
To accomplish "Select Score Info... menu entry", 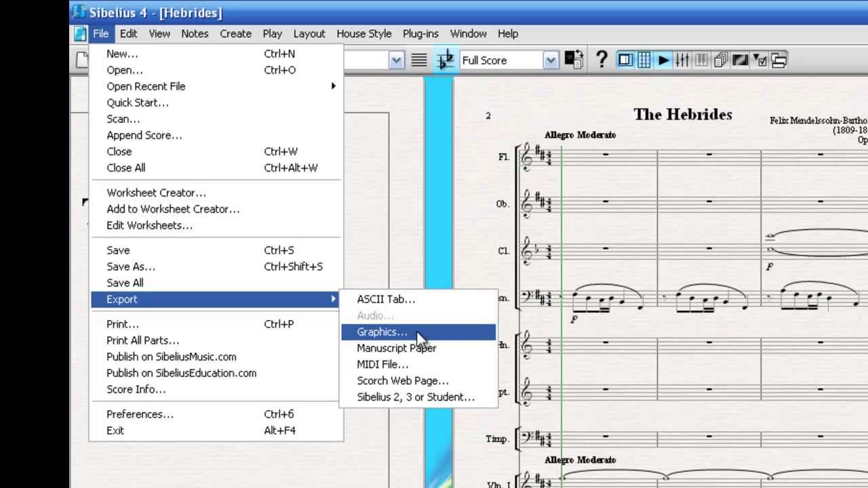I will point(216,389).
